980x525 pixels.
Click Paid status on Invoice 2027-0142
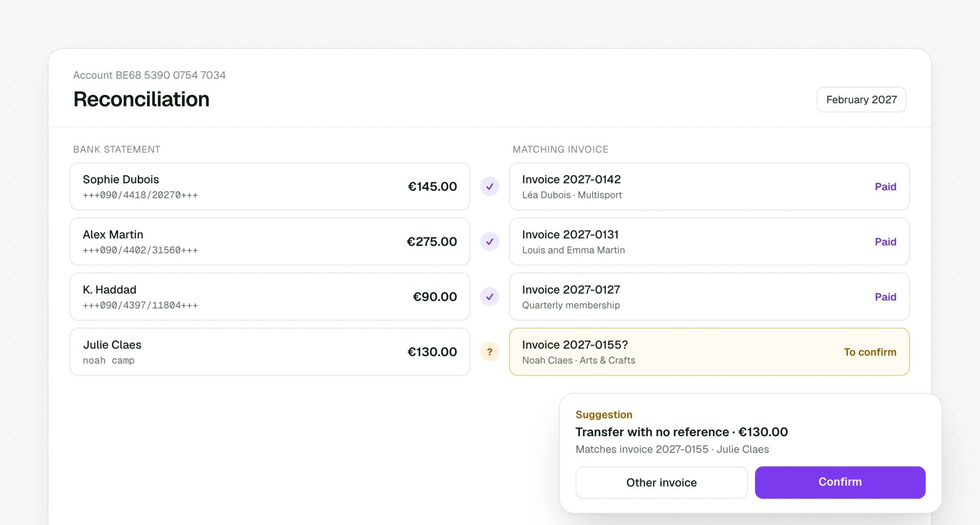point(886,187)
